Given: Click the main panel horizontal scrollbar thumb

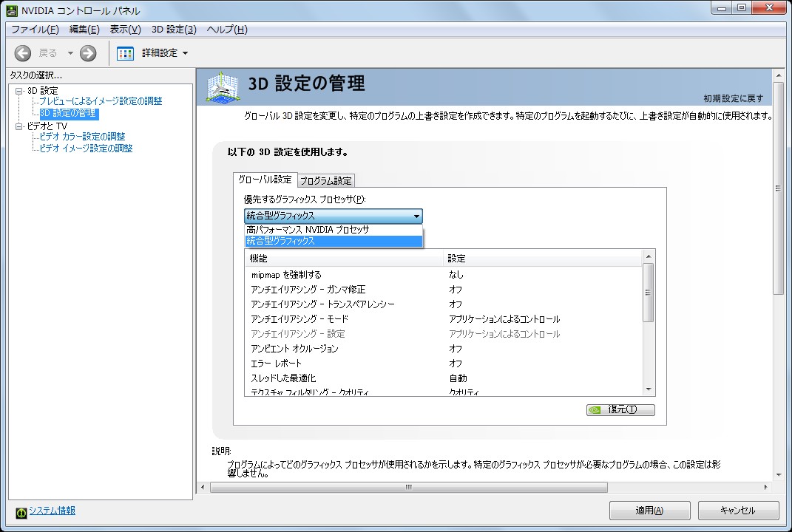Looking at the screenshot, I should (409, 487).
